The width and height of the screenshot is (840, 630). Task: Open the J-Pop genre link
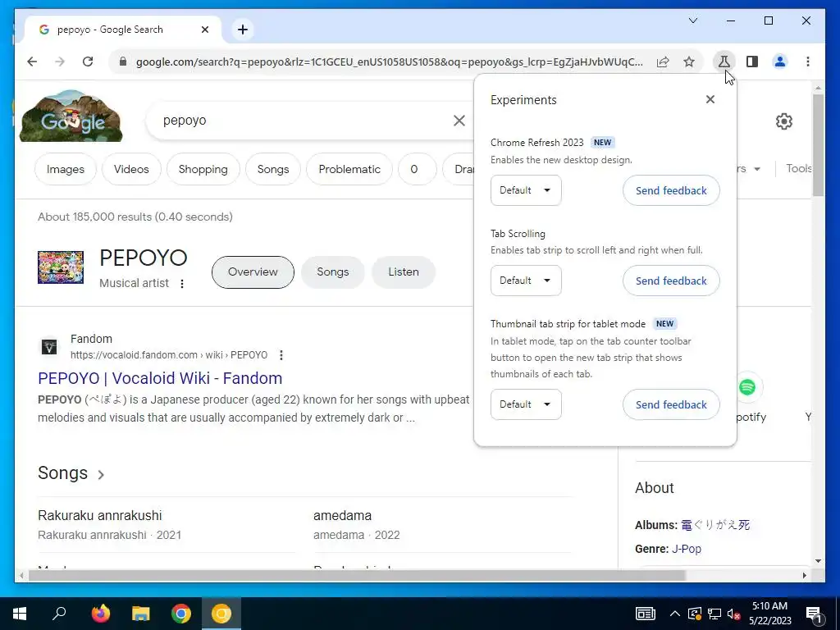[x=687, y=549]
